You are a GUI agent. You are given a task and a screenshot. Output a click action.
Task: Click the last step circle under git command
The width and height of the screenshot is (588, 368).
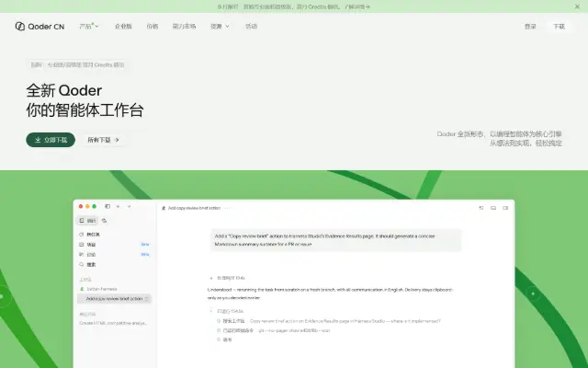pyautogui.click(x=219, y=339)
